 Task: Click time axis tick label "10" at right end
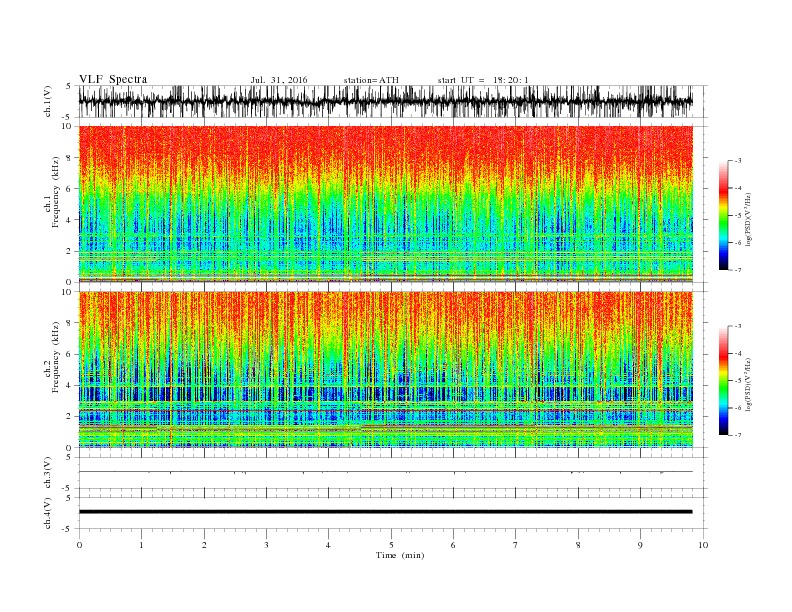(x=703, y=545)
